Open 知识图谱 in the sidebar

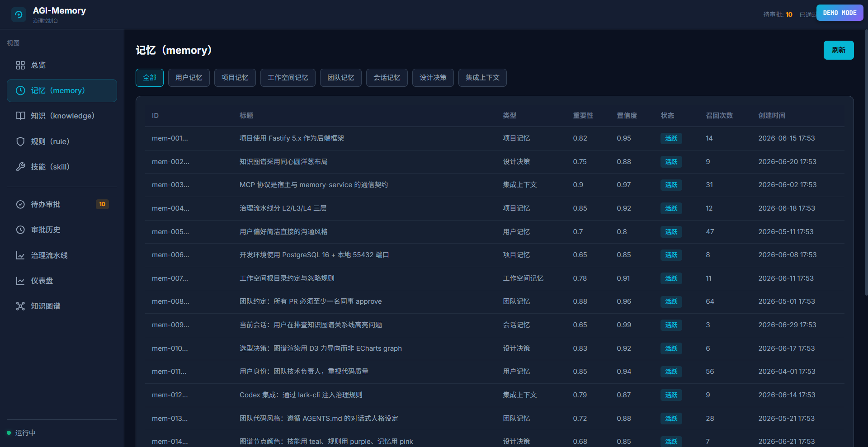tap(62, 306)
